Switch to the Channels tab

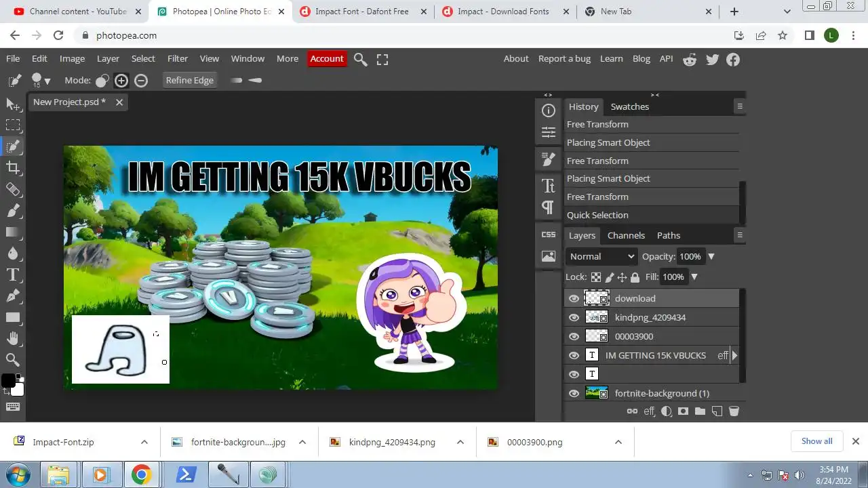[626, 235]
